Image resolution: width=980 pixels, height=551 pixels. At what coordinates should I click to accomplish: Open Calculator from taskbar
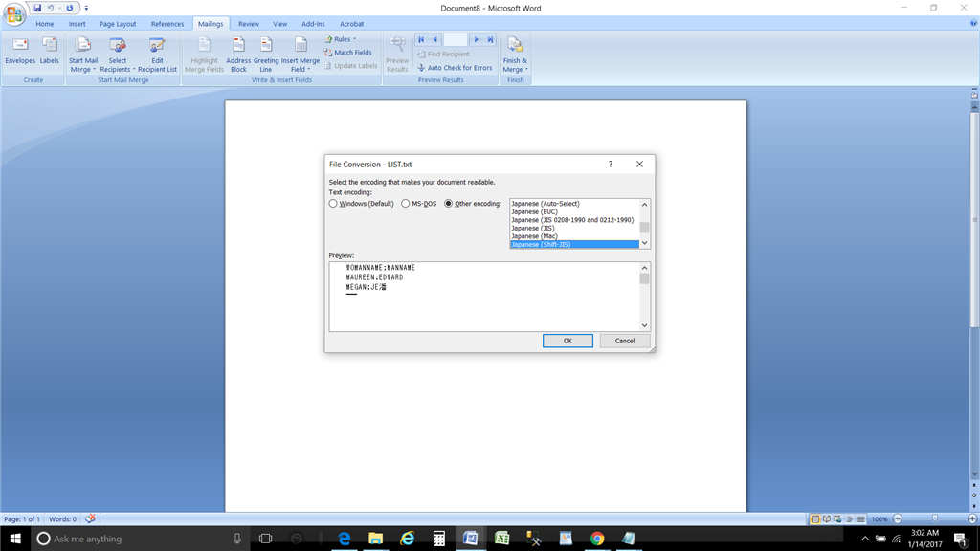[x=438, y=539]
